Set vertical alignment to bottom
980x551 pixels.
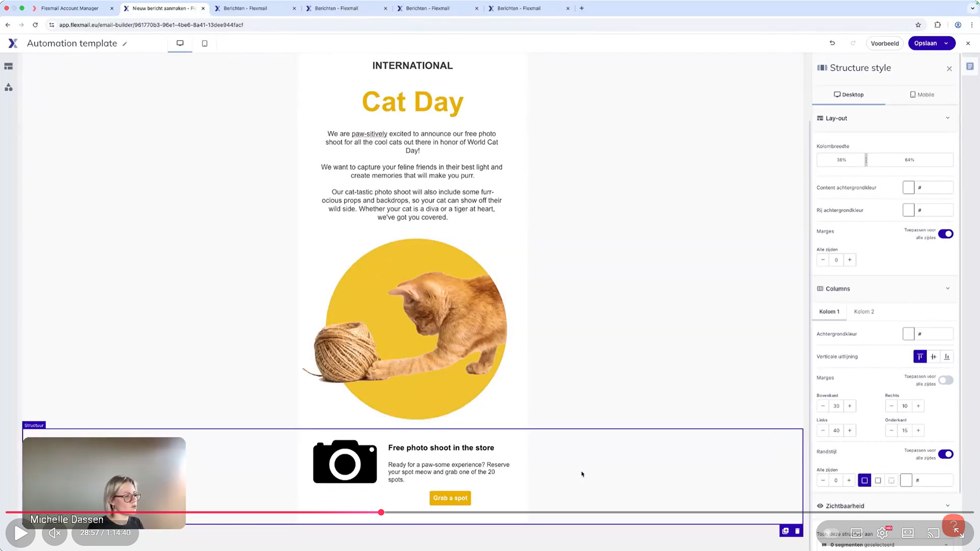click(x=947, y=357)
